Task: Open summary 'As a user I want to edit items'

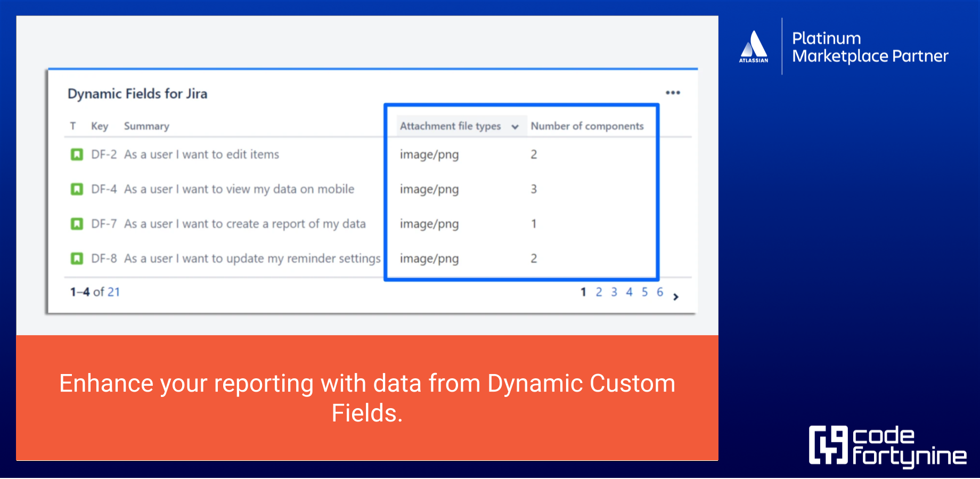Action: [x=201, y=155]
